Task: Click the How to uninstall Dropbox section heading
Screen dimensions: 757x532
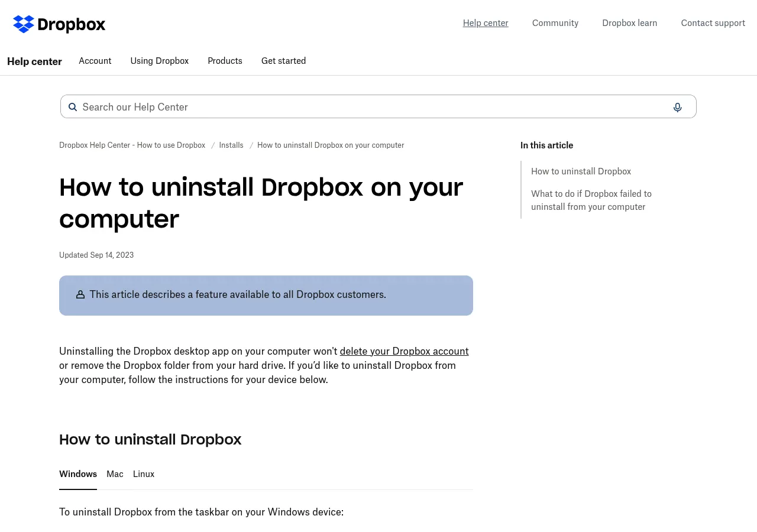Action: (150, 440)
